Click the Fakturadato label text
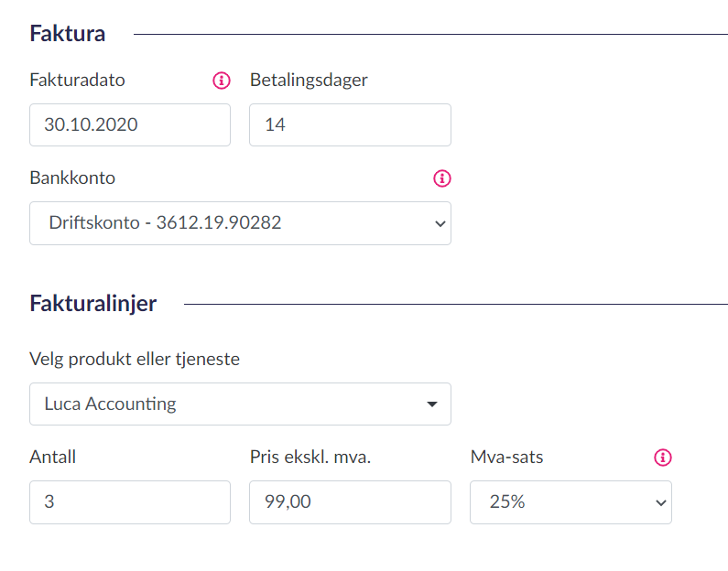This screenshot has width=728, height=571. coord(78,80)
